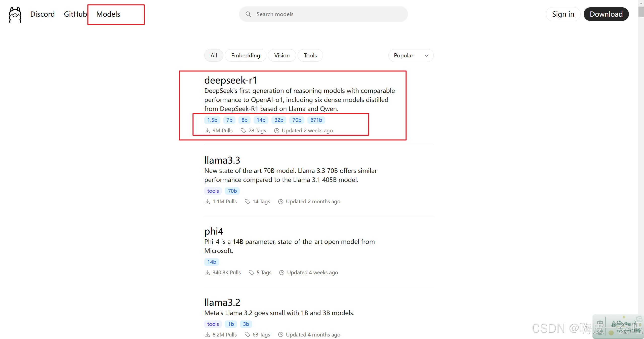Click the Ollama llama logo
This screenshot has height=339, width=644.
(15, 14)
